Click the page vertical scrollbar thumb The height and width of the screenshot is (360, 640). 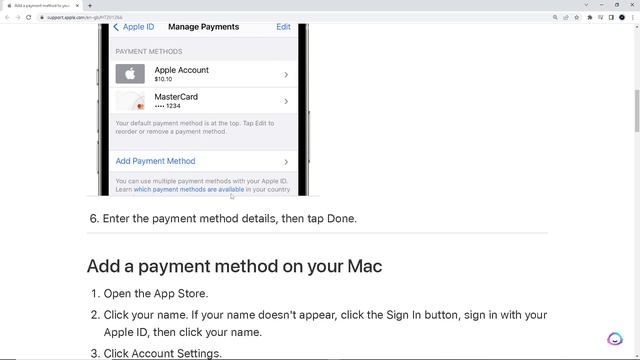click(637, 111)
